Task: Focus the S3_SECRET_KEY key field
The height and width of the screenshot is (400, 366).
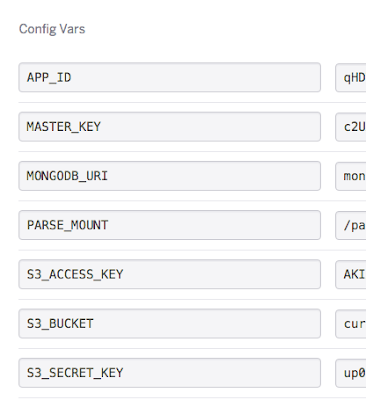Action: pos(170,373)
